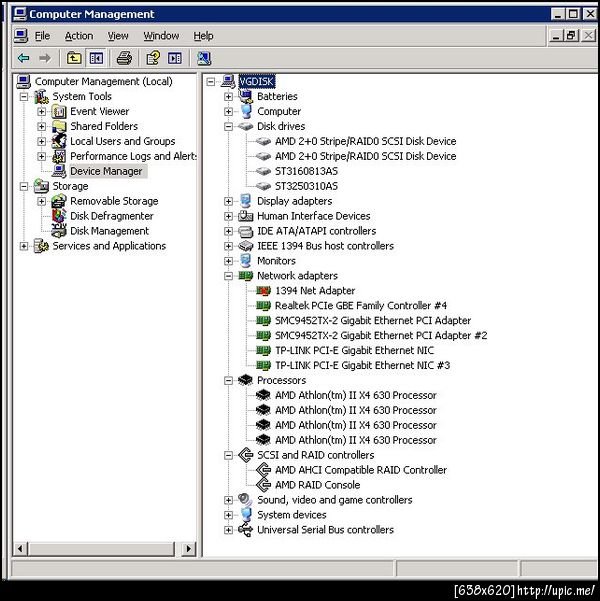Expand Services and Applications node
Screen dimensions: 600x601
pos(24,246)
